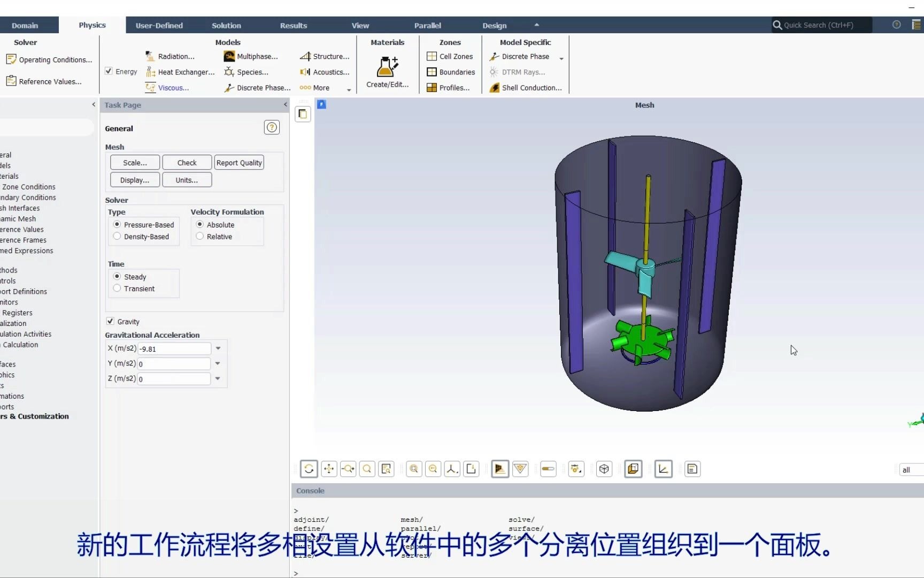Screen dimensions: 924x578
Task: Select the rotate view tool
Action: coord(309,469)
